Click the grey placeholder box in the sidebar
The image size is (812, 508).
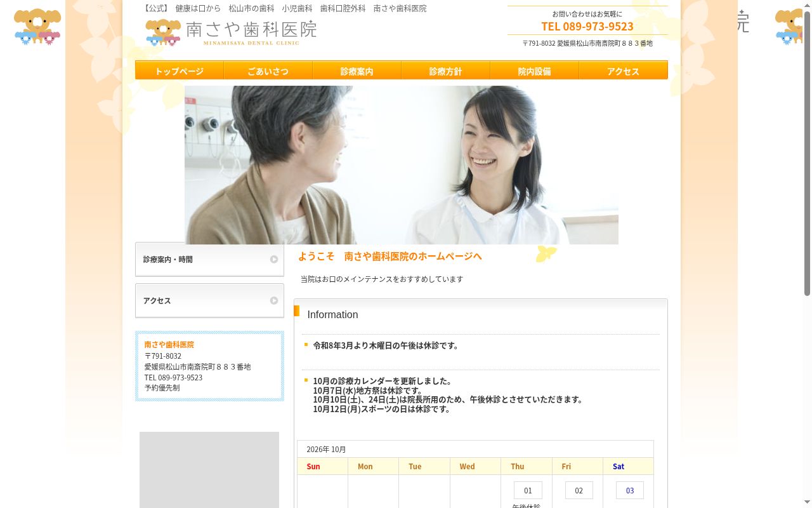tap(209, 470)
